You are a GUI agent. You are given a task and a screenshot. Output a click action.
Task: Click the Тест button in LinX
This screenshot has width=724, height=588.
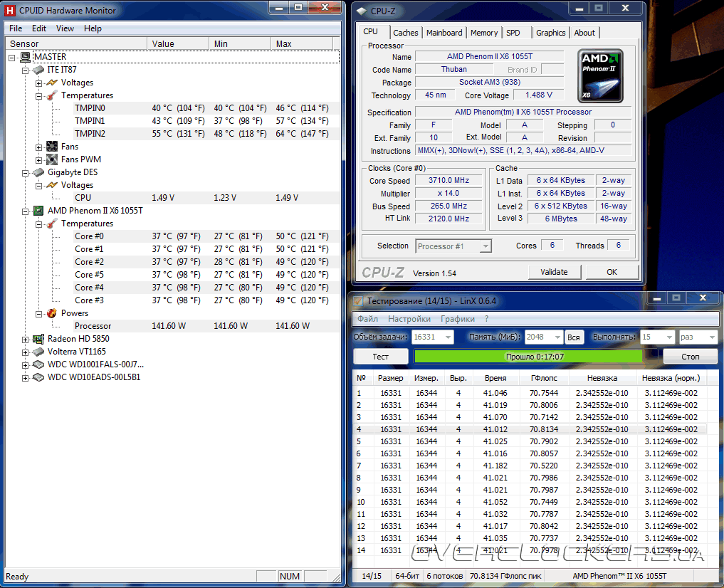click(x=381, y=357)
